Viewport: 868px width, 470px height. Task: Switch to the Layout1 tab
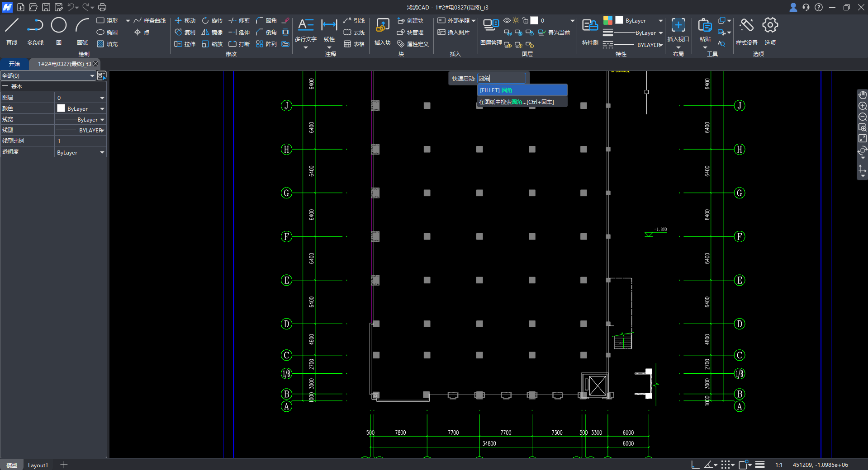coord(38,465)
